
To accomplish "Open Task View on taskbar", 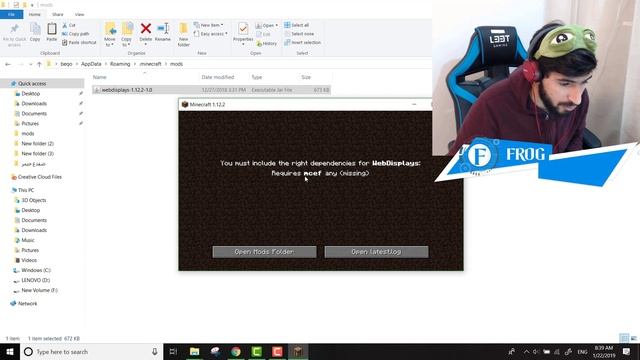I will (x=173, y=352).
